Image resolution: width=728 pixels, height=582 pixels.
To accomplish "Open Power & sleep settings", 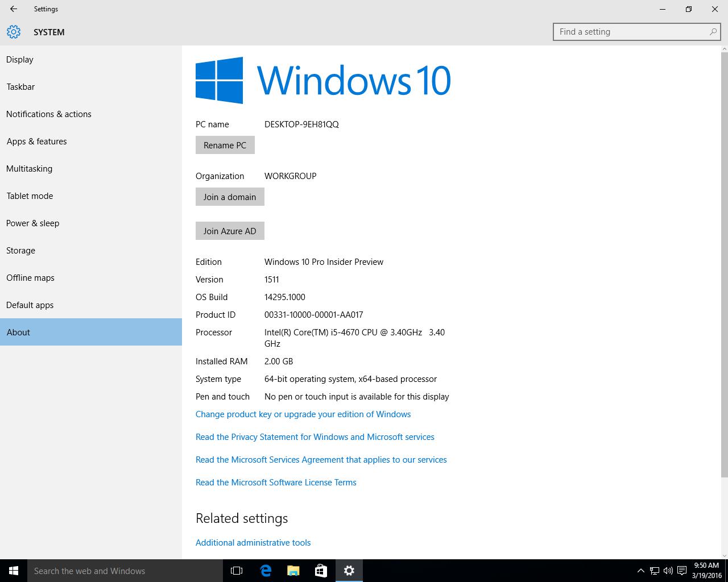I will [91, 223].
